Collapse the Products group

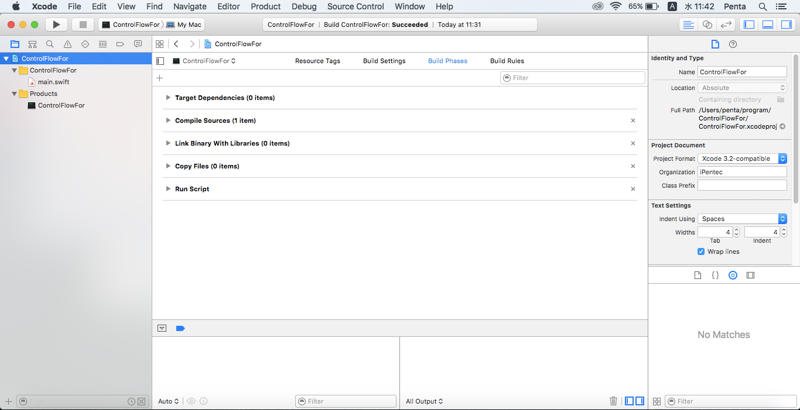click(14, 94)
